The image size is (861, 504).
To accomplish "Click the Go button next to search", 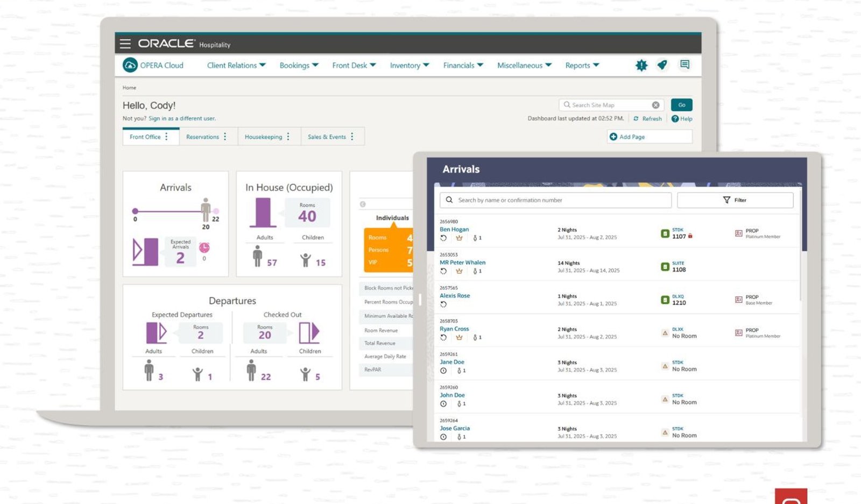I will coord(682,105).
